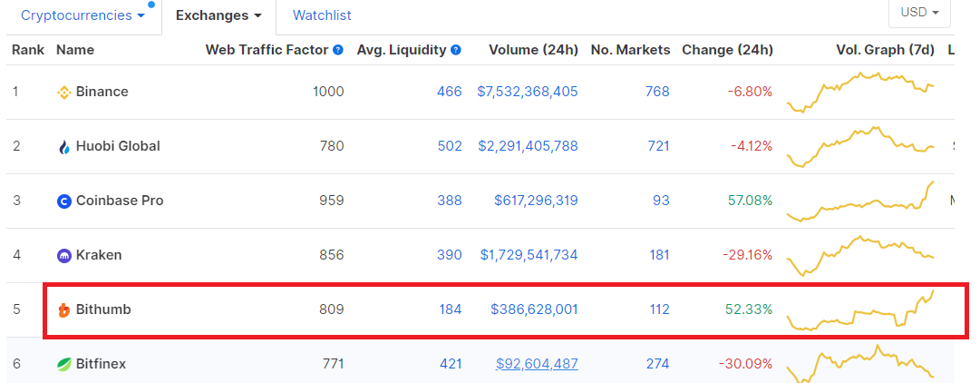Screen dimensions: 980x383
Task: Open the Bithumb exchange link
Action: coord(103,309)
